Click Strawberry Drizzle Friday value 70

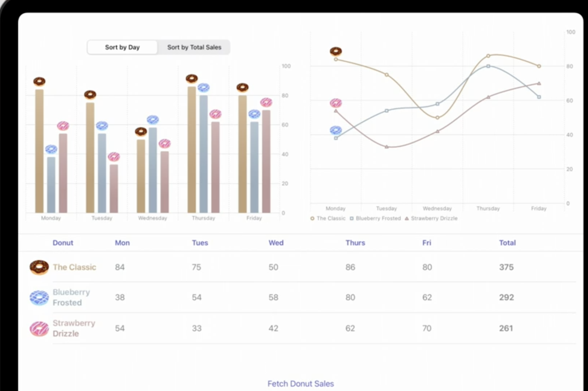coord(427,328)
